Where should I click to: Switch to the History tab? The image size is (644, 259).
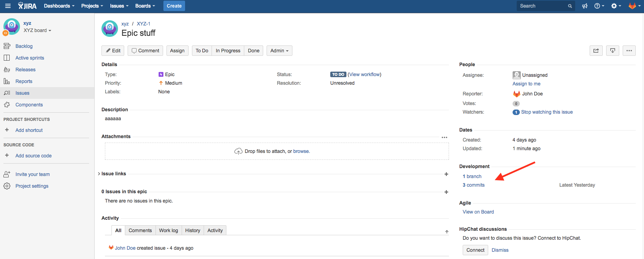click(192, 230)
